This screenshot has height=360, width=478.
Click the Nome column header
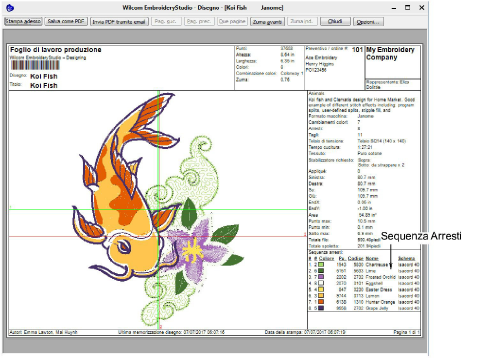pos(372,259)
